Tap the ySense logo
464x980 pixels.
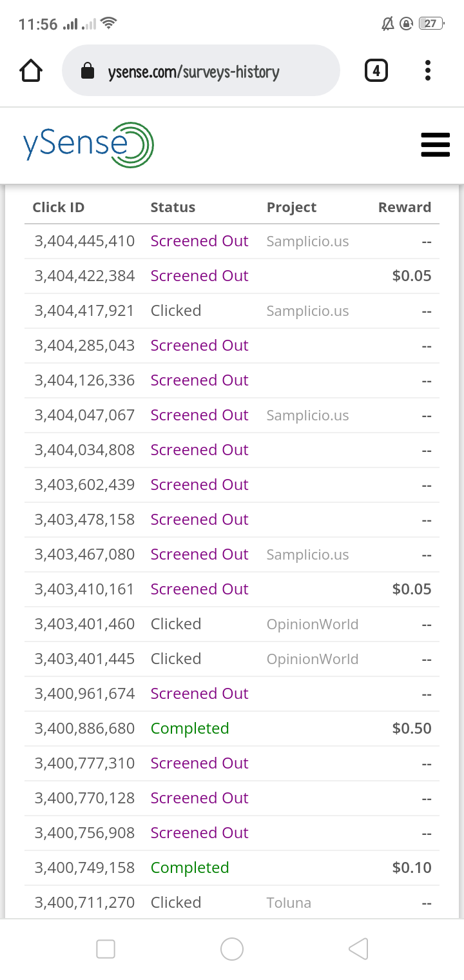pyautogui.click(x=88, y=145)
